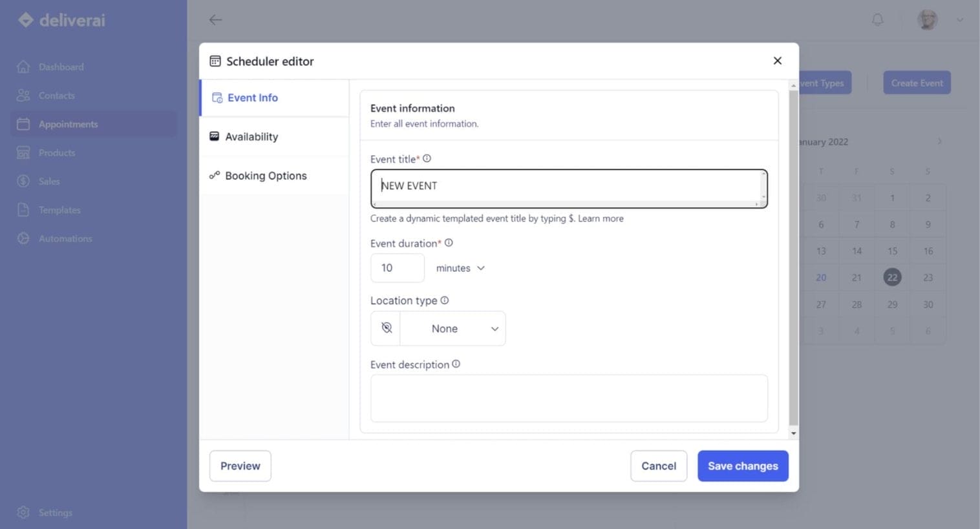Click the Event description info icon
980x529 pixels.
[456, 364]
